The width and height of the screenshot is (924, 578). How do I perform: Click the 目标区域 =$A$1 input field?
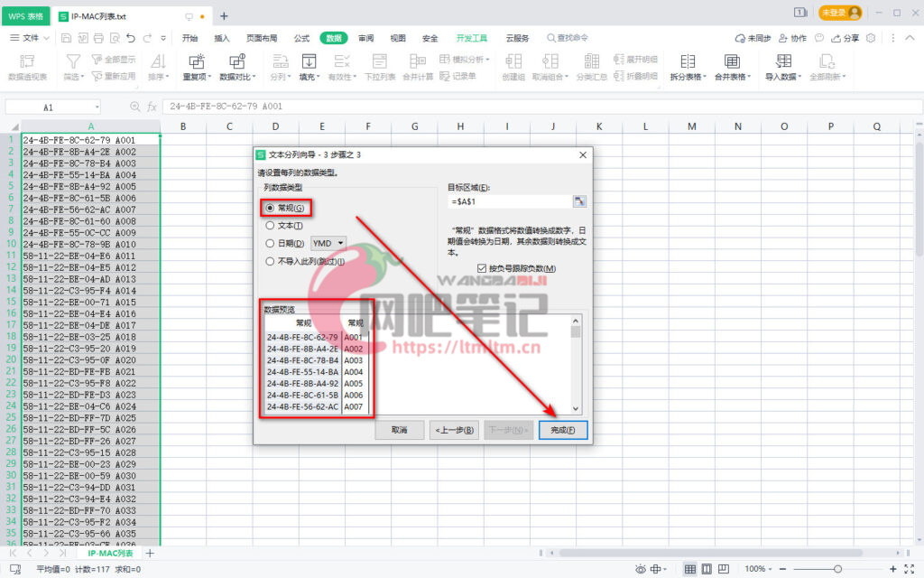coord(510,201)
